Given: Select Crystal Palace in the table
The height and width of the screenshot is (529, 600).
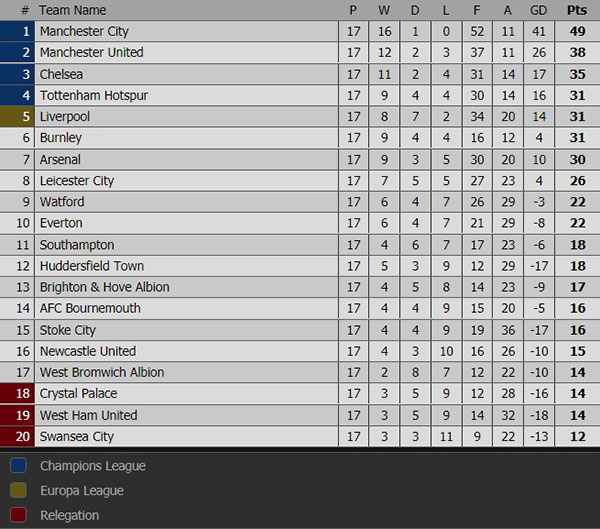Looking at the screenshot, I should click(80, 394).
